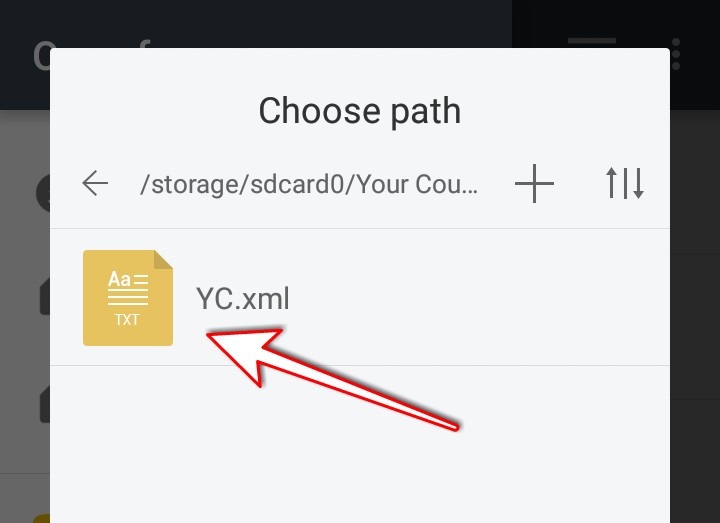The height and width of the screenshot is (523, 720).
Task: Click the Choose path dialog title
Action: 360,111
